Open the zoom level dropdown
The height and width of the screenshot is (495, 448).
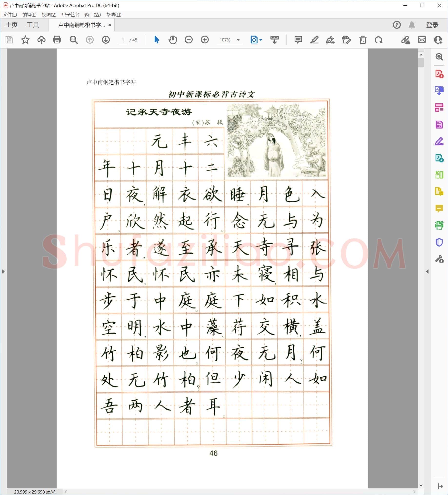click(x=238, y=40)
